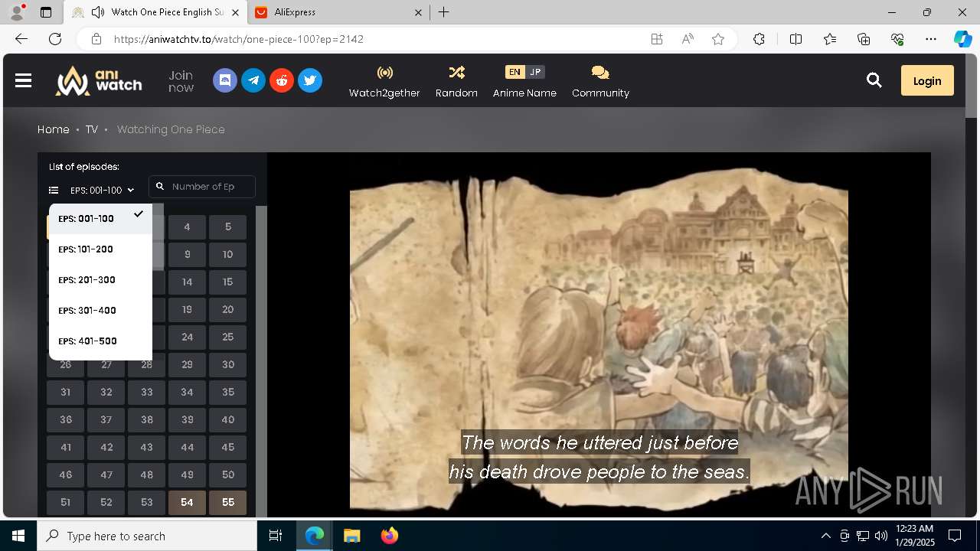
Task: Open a new browser tab
Action: (x=444, y=12)
